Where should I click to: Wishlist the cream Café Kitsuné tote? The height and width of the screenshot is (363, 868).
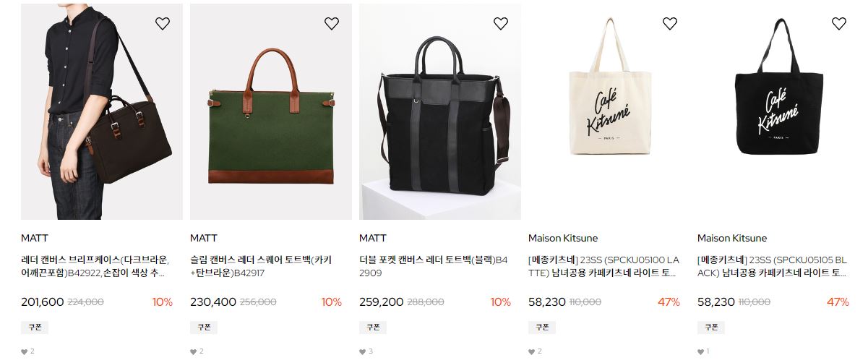(670, 23)
